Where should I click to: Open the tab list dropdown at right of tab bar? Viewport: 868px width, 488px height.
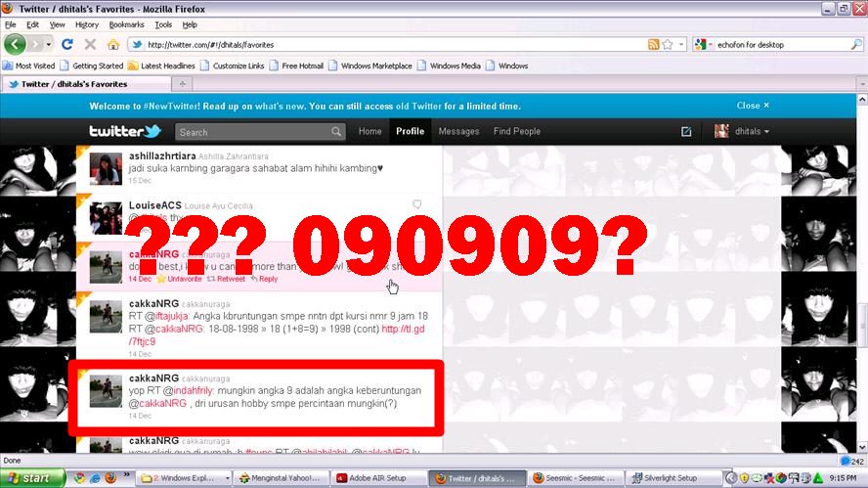pyautogui.click(x=862, y=84)
